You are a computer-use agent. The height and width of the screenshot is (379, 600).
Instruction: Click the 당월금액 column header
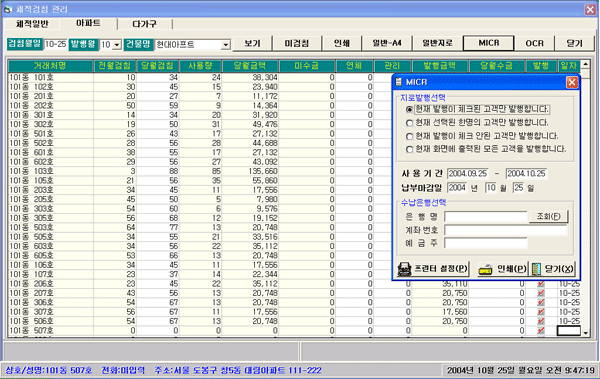[250, 66]
